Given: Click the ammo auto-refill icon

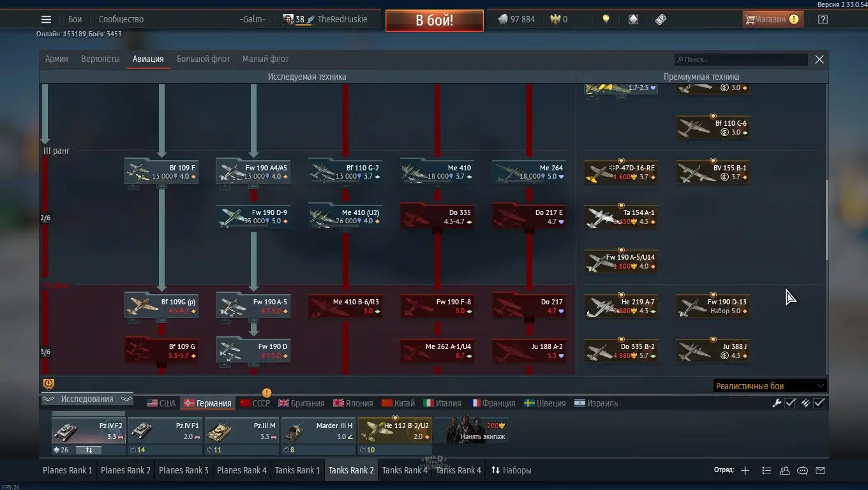Looking at the screenshot, I should [x=805, y=403].
